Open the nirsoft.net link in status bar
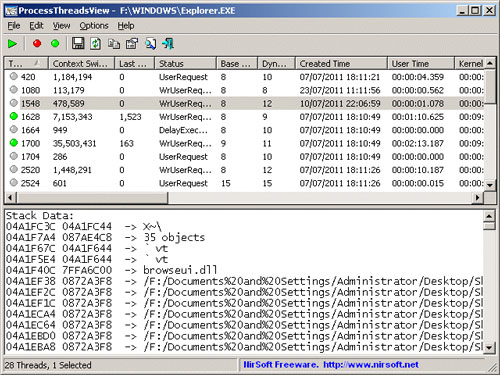This screenshot has height=375, width=500. tap(371, 365)
